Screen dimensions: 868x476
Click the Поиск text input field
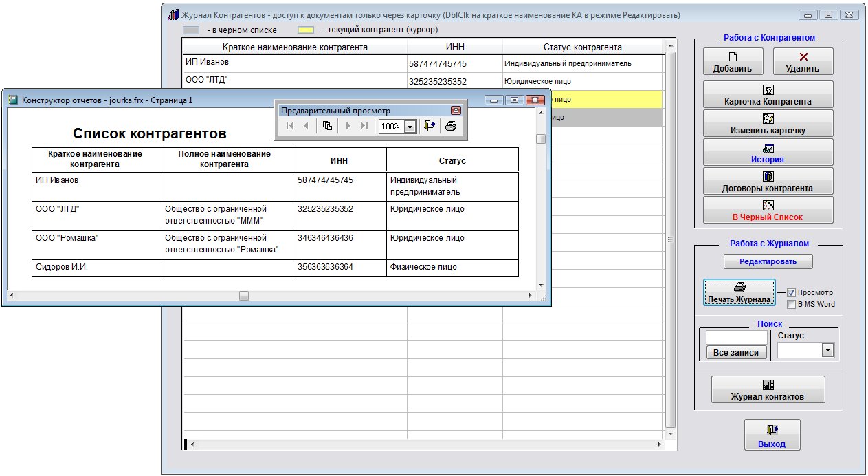pos(736,337)
